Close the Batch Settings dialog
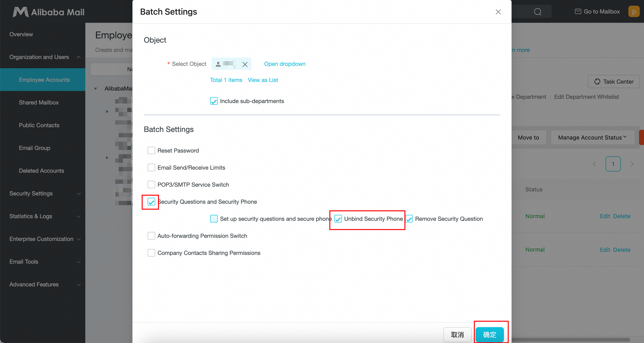Viewport: 644px width, 343px height. pyautogui.click(x=498, y=12)
